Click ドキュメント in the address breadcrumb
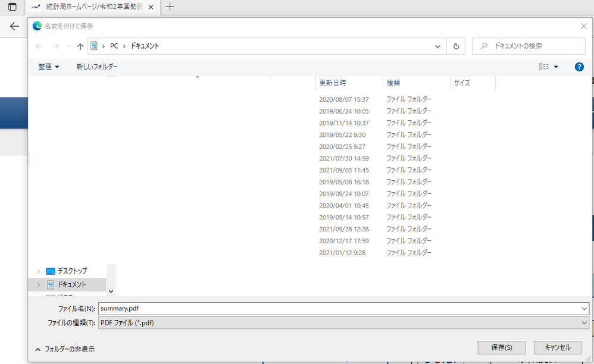This screenshot has height=364, width=594. click(x=145, y=46)
